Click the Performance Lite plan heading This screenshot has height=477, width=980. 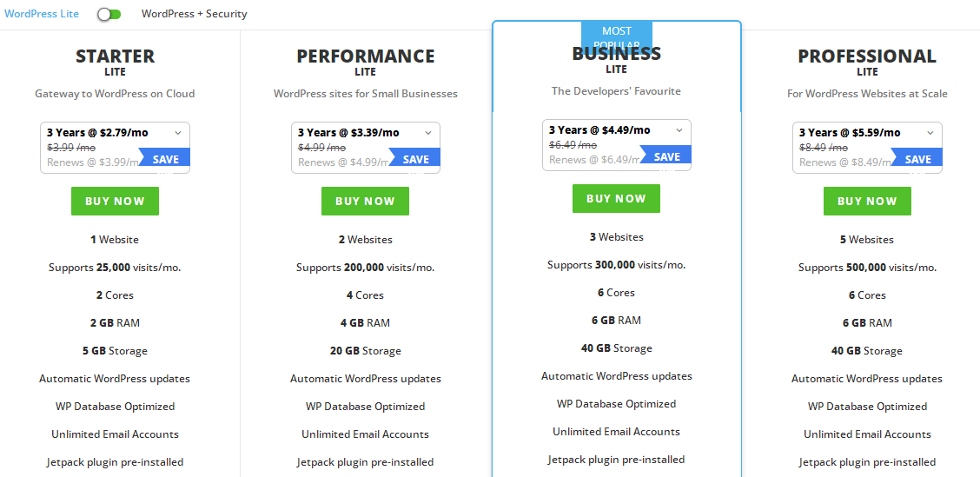coord(366,56)
